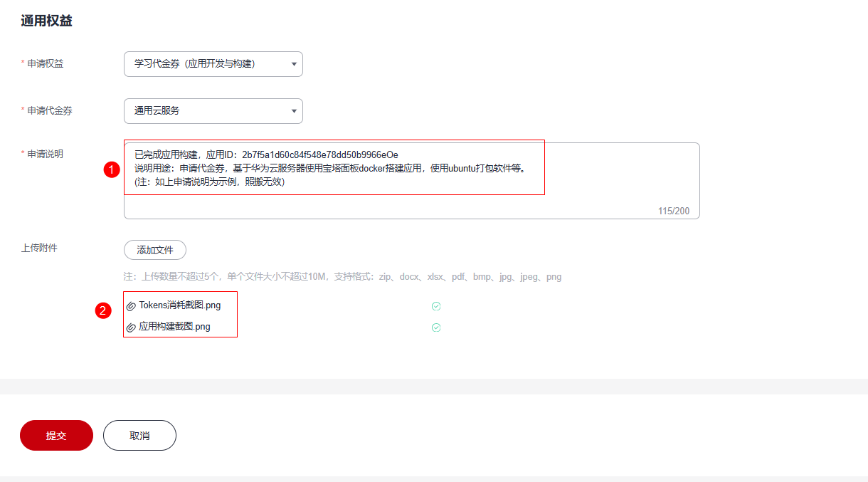
Task: Click the green checkmark for 应用构建截图.png
Action: [x=436, y=328]
